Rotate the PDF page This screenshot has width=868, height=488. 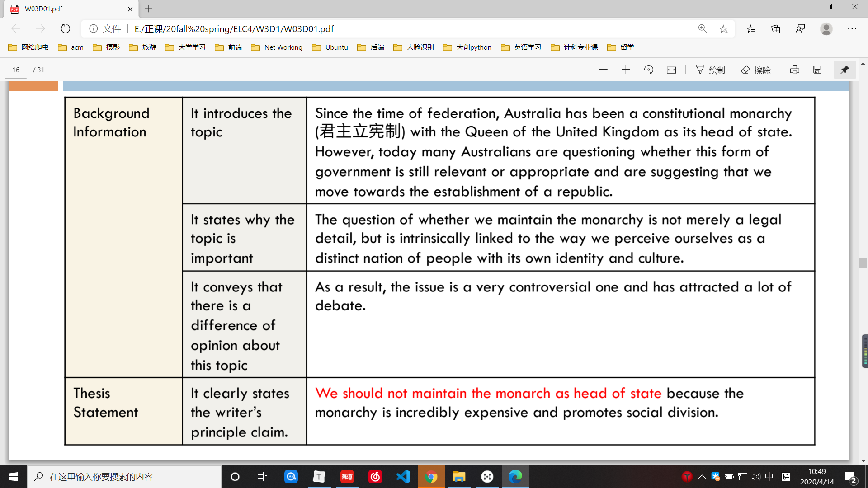[x=649, y=70]
